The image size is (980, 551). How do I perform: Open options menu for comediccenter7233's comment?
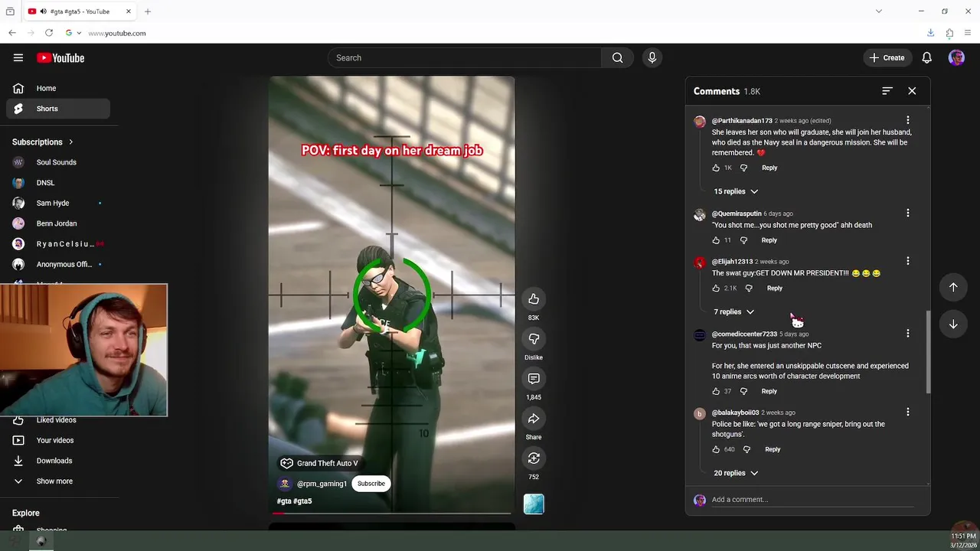908,334
